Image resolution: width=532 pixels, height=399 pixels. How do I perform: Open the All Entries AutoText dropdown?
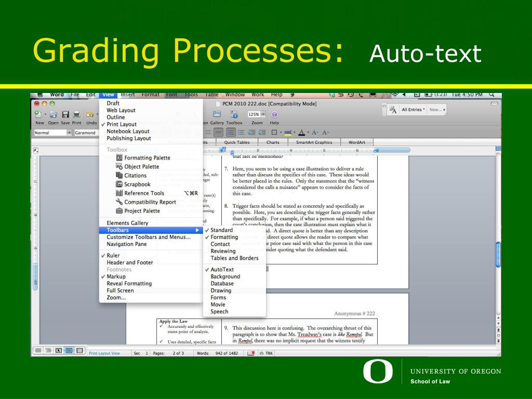(x=413, y=110)
